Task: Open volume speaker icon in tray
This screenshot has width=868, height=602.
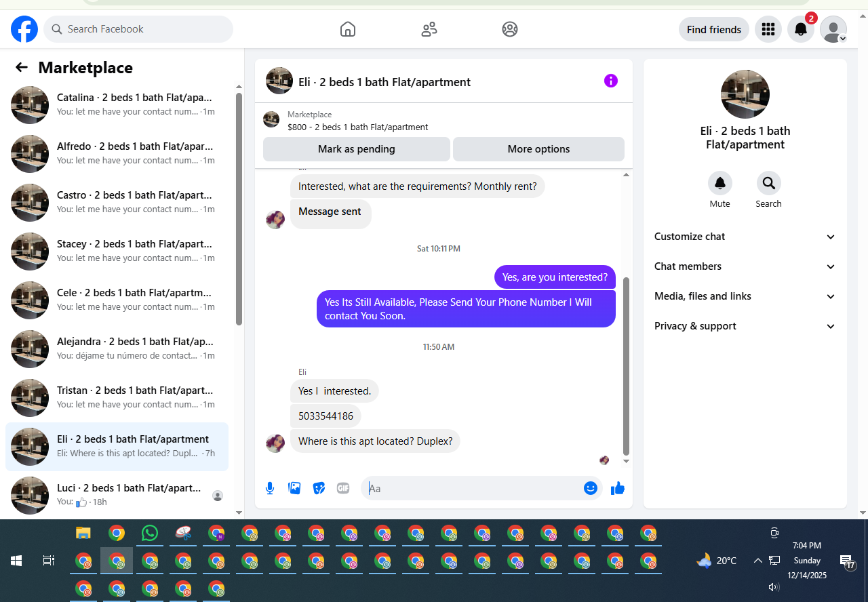Action: [x=774, y=587]
